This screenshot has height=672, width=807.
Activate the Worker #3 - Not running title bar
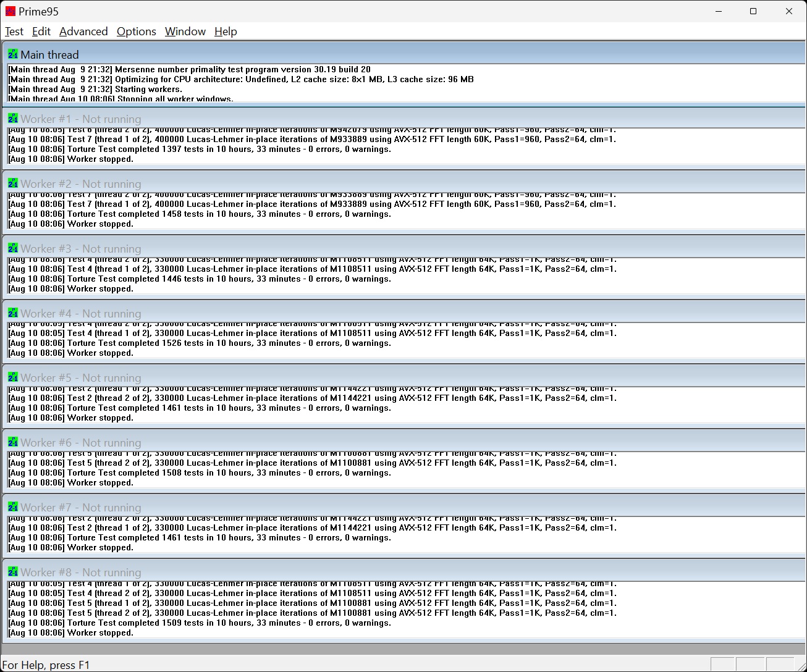click(x=404, y=248)
